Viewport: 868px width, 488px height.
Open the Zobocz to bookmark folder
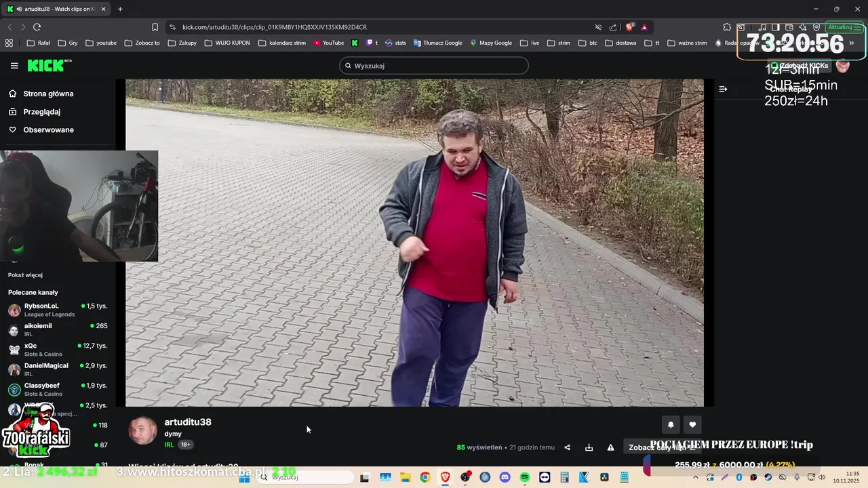142,43
